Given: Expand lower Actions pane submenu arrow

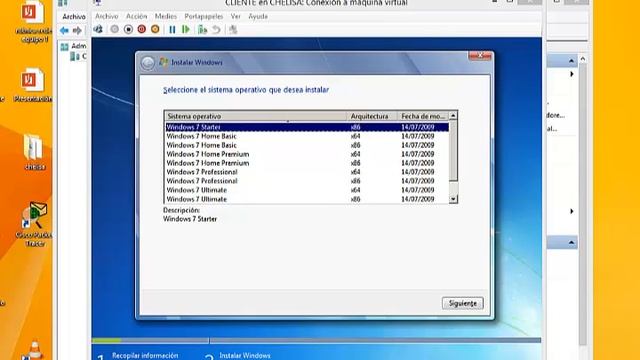Looking at the screenshot, I should coord(572,211).
